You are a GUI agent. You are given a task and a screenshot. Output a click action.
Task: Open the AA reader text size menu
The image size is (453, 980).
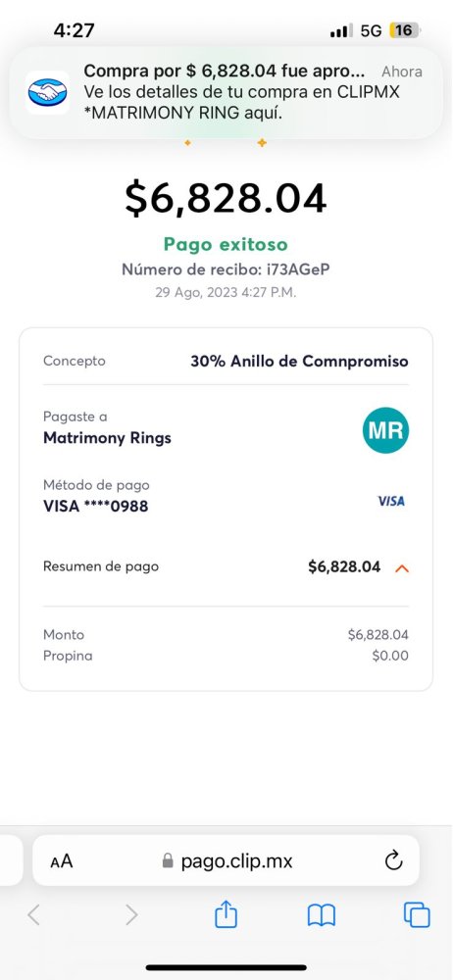pos(62,861)
